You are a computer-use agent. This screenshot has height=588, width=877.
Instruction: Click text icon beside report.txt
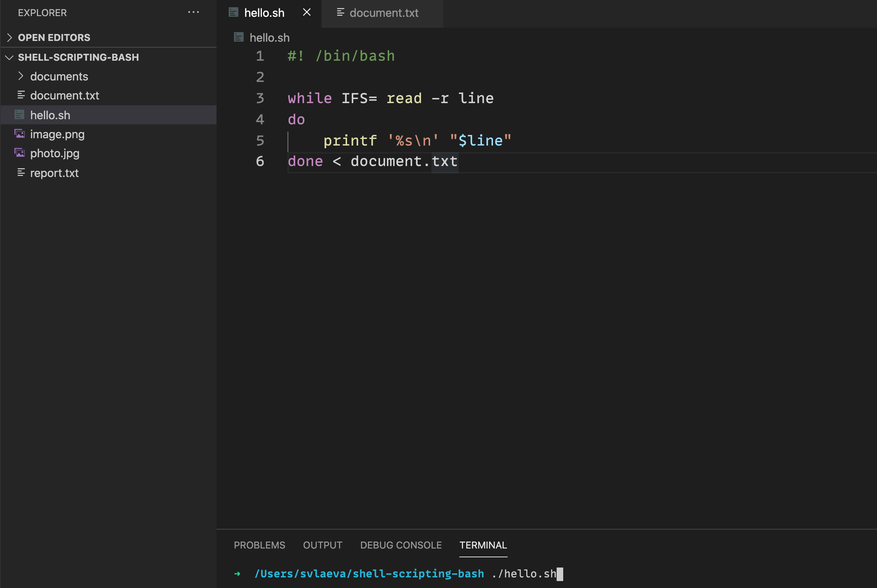(21, 173)
